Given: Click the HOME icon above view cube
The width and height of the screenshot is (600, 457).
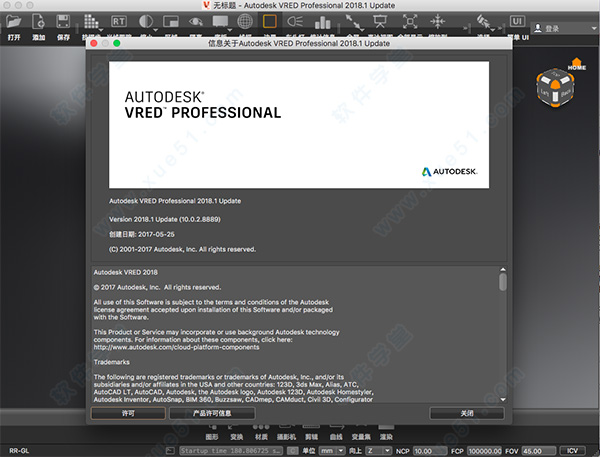Looking at the screenshot, I should point(577,64).
